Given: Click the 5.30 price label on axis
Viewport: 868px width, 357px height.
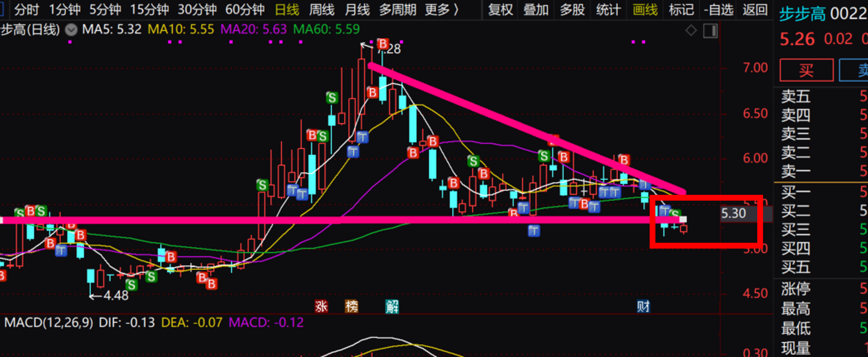Looking at the screenshot, I should [734, 213].
